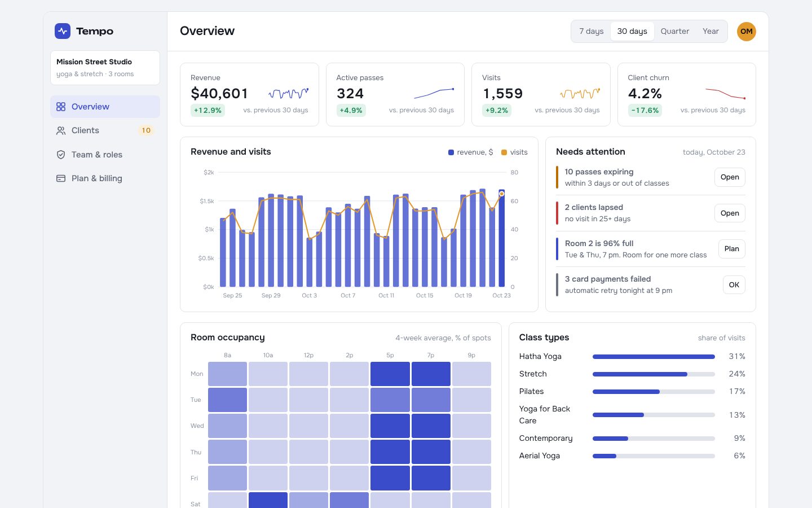The image size is (812, 508).
Task: Click the Tuesday 8a occupancy cell
Action: pos(227,400)
